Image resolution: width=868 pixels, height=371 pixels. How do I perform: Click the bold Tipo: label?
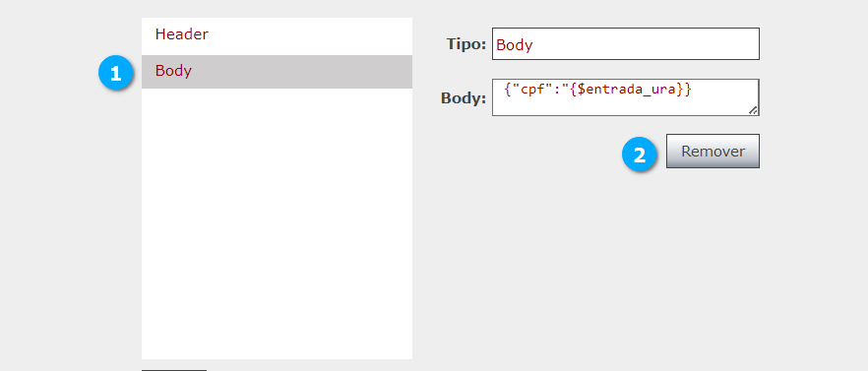click(x=466, y=44)
